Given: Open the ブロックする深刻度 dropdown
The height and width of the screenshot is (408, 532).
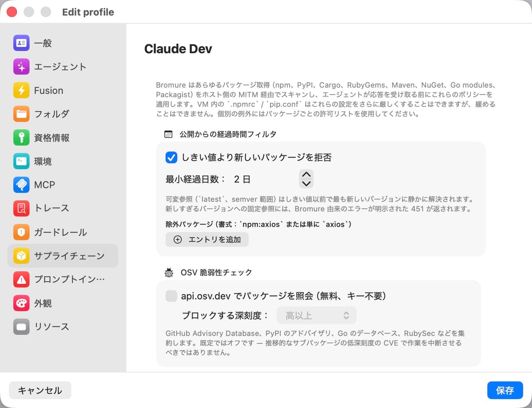Looking at the screenshot, I should point(317,315).
